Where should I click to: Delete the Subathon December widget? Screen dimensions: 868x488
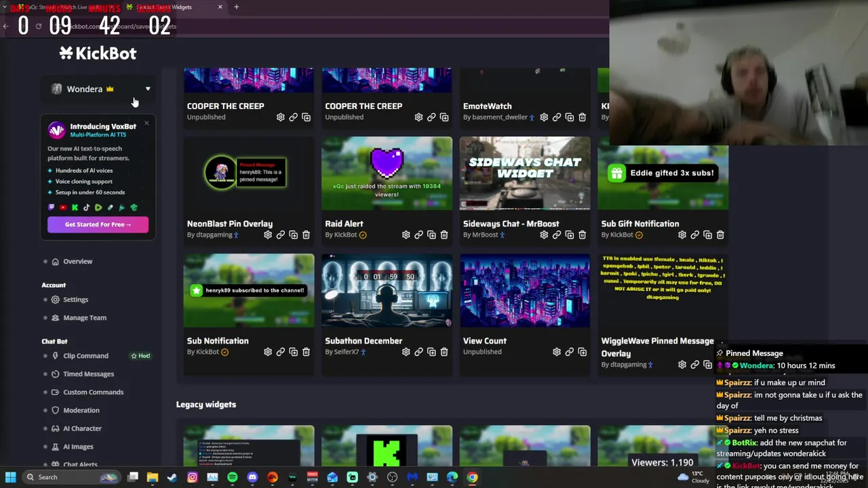[x=444, y=352]
